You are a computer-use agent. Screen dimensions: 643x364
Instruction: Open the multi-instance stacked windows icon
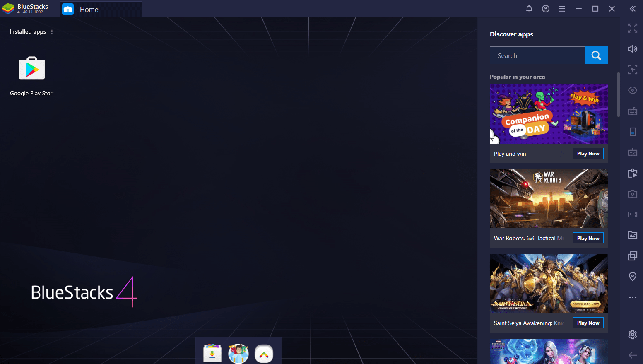632,256
